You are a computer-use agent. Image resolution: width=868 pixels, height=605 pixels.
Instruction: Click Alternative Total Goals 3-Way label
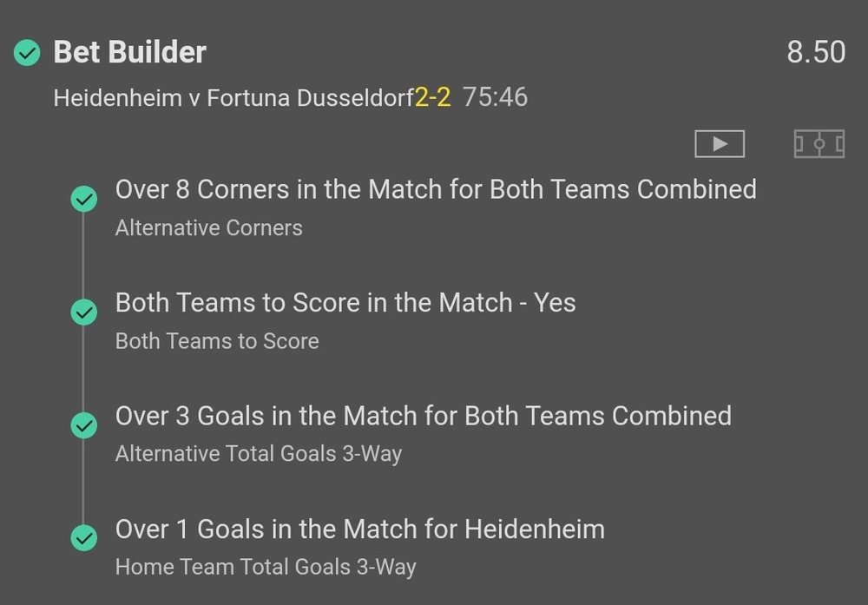coord(259,453)
